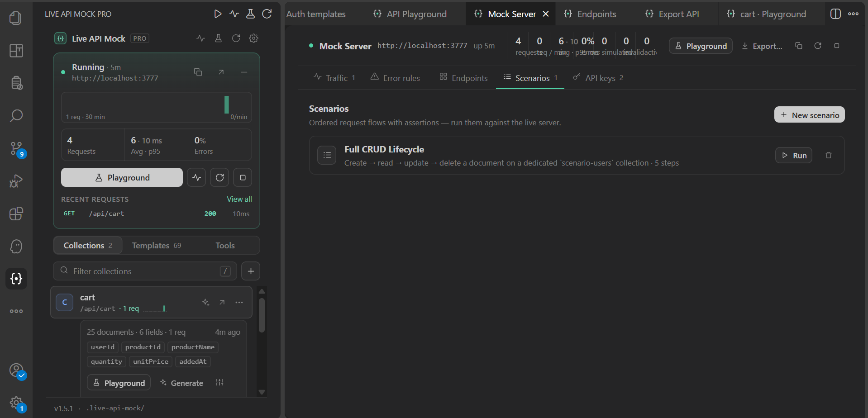Screen dimensions: 868x418
Task: Open cart collection more options menu
Action: pyautogui.click(x=239, y=302)
